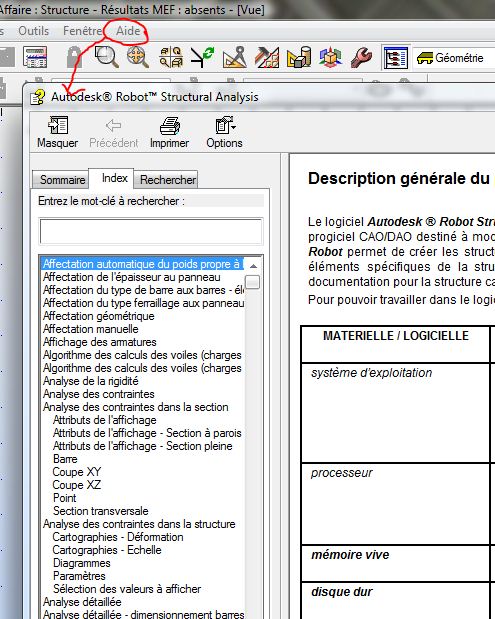Select 'Attributs de l'affichage - Section pleine'

click(x=142, y=446)
